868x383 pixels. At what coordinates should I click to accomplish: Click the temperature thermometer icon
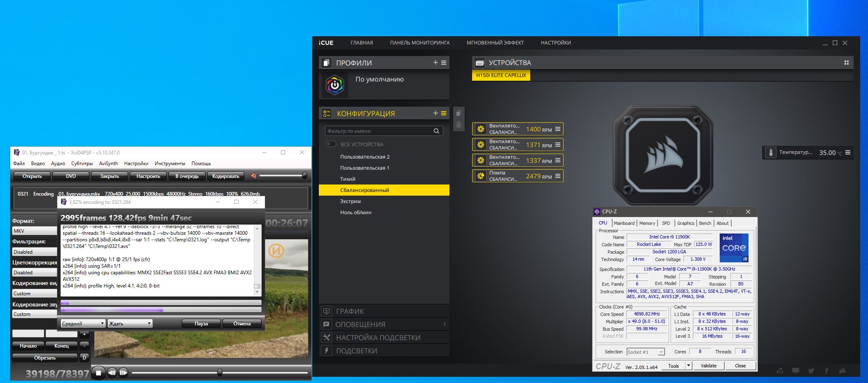(770, 152)
